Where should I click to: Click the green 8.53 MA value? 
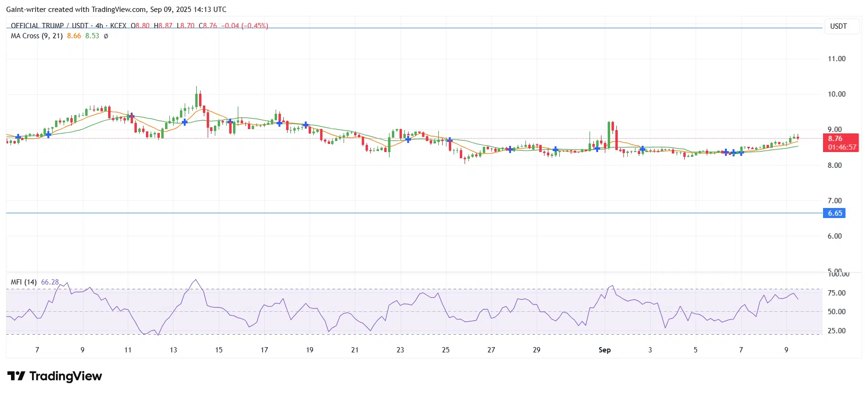pyautogui.click(x=92, y=36)
